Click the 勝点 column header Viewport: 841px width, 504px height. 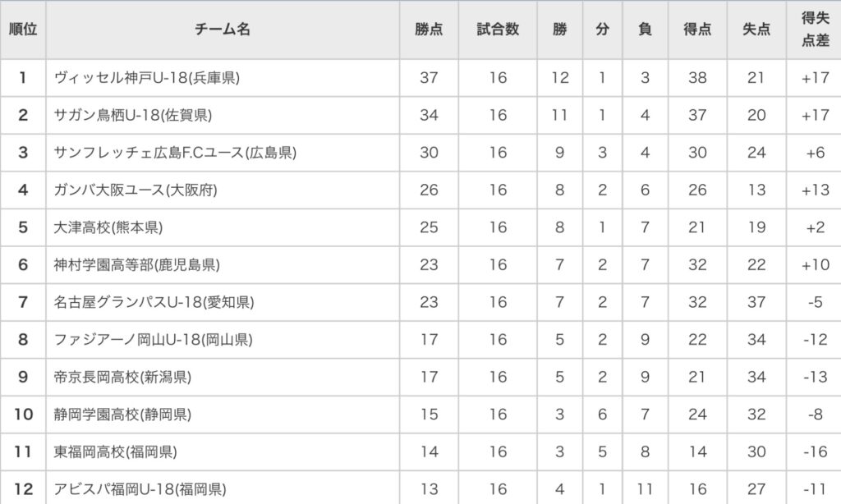[429, 29]
